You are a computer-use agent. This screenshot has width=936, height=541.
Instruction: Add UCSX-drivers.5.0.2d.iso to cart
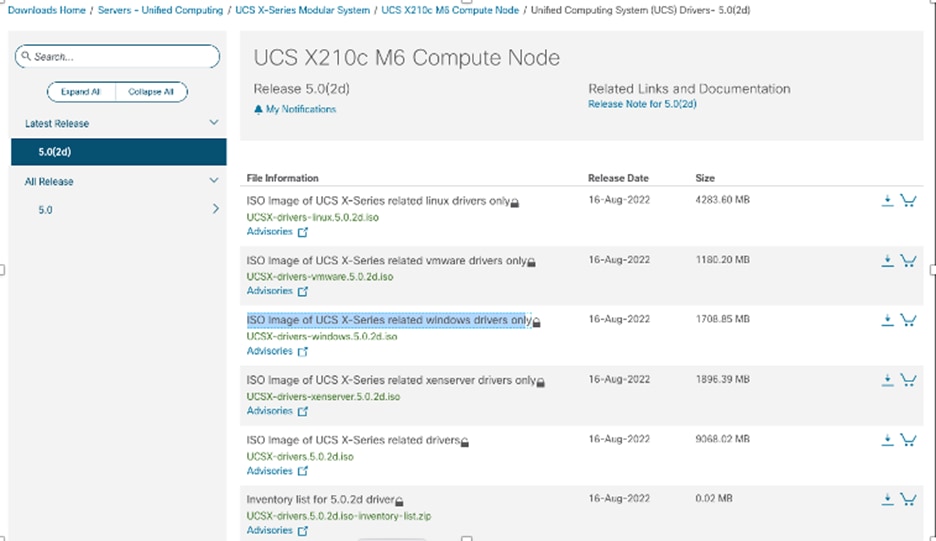[x=908, y=439]
